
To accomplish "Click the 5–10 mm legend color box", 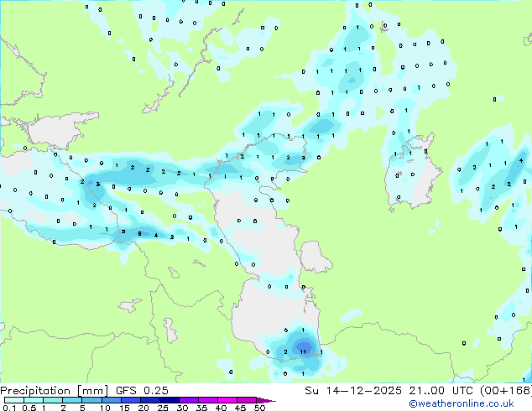I will click(91, 400).
